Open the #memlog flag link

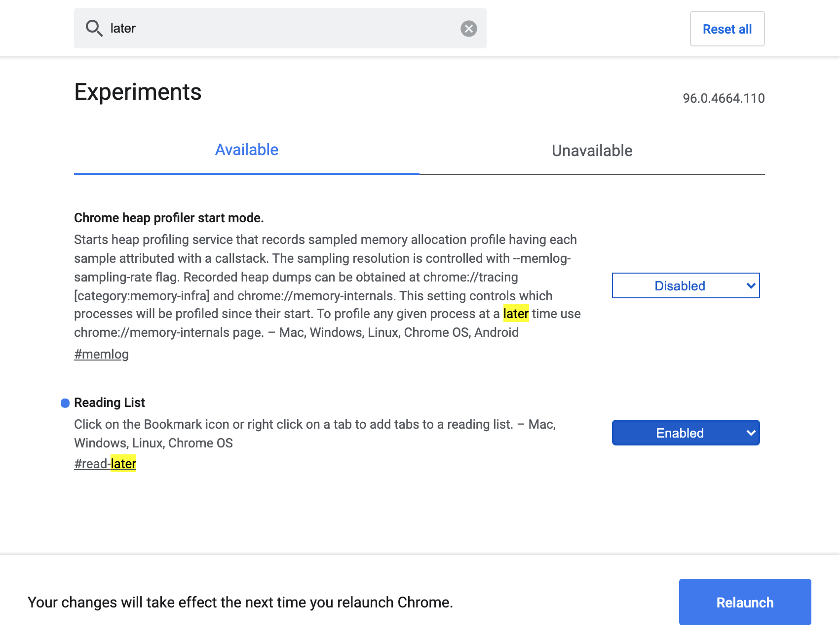click(101, 354)
